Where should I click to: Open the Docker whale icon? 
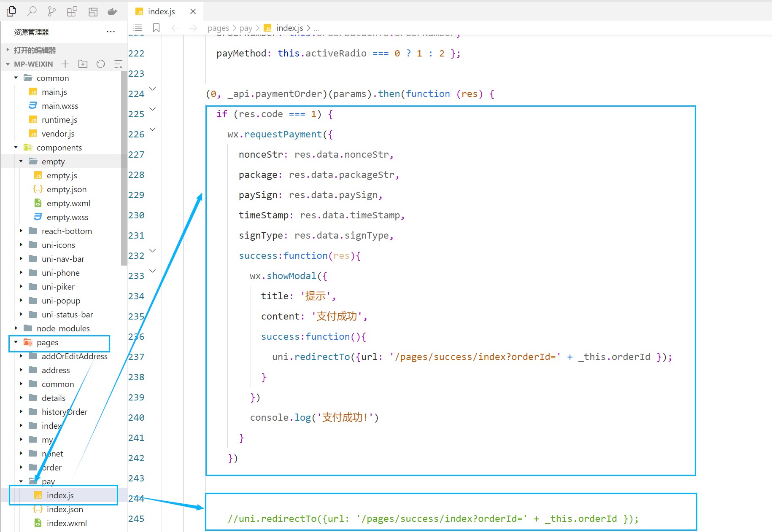(112, 11)
